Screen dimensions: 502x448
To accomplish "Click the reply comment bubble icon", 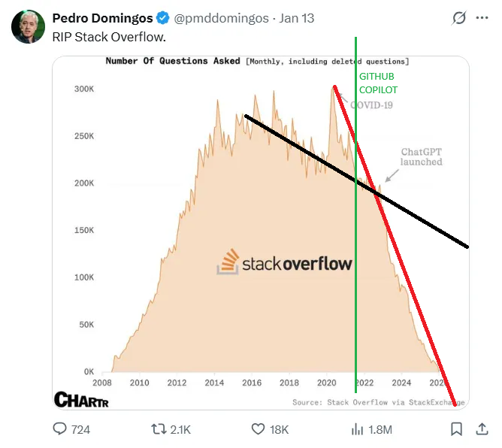I will coord(59,428).
